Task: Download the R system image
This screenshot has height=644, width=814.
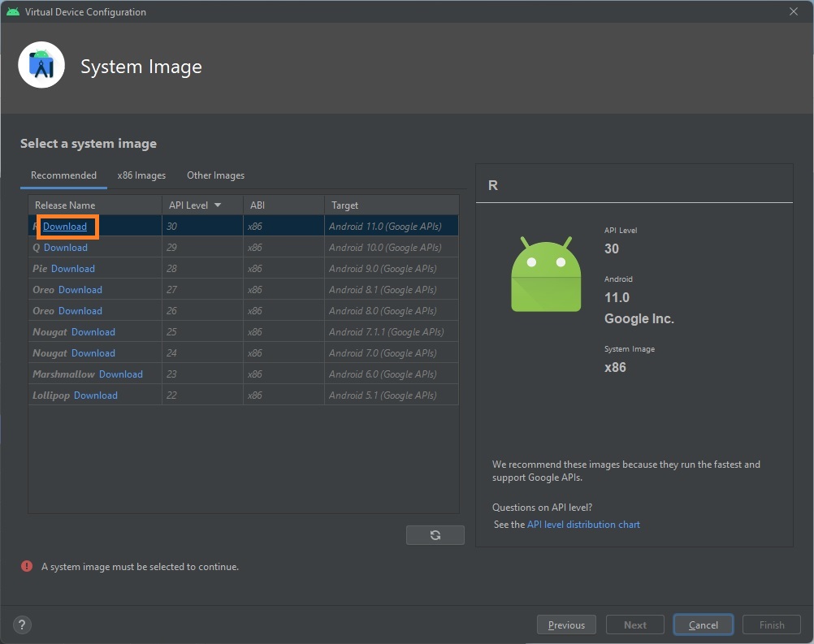Action: 65,227
